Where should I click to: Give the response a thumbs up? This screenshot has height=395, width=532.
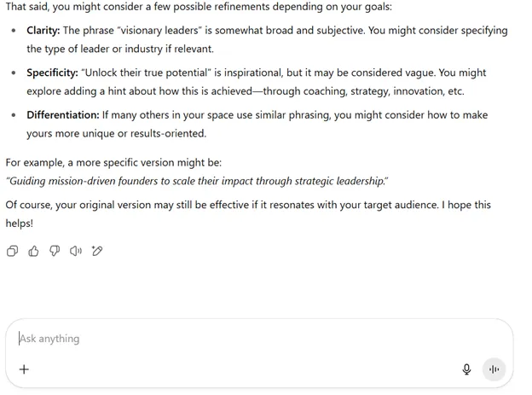click(x=33, y=251)
